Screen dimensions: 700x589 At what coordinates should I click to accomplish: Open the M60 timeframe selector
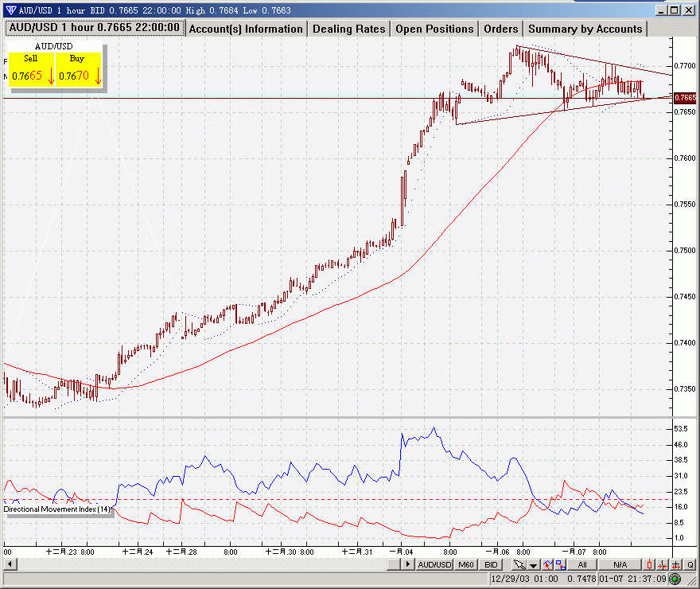pos(465,565)
